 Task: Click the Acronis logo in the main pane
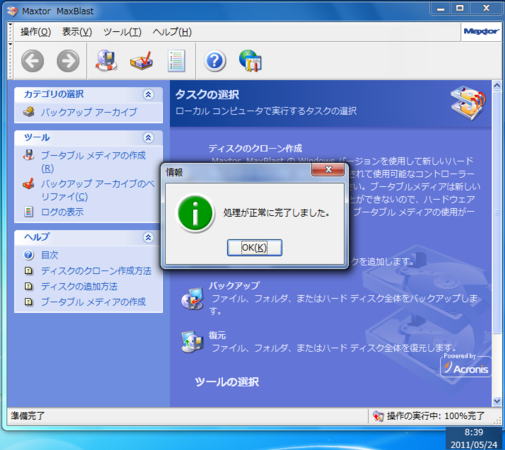(466, 366)
